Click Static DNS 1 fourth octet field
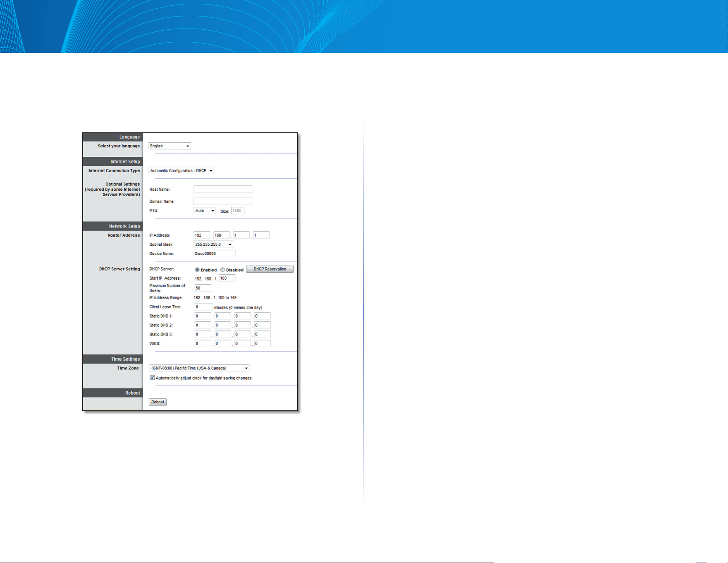Viewport: 728px width, 563px height. click(263, 316)
